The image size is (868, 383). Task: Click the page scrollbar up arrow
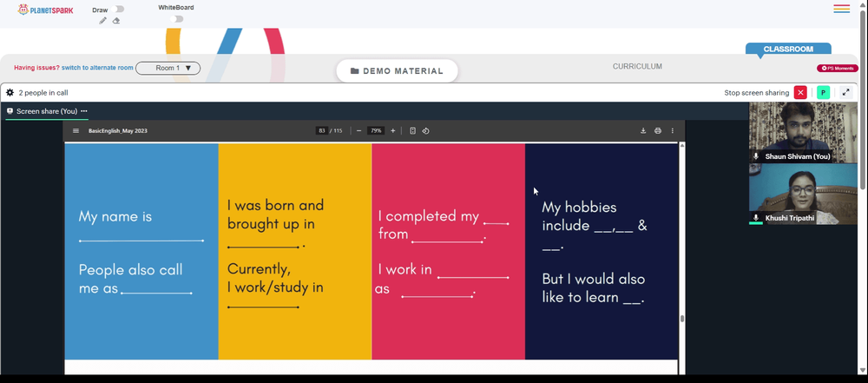click(863, 3)
